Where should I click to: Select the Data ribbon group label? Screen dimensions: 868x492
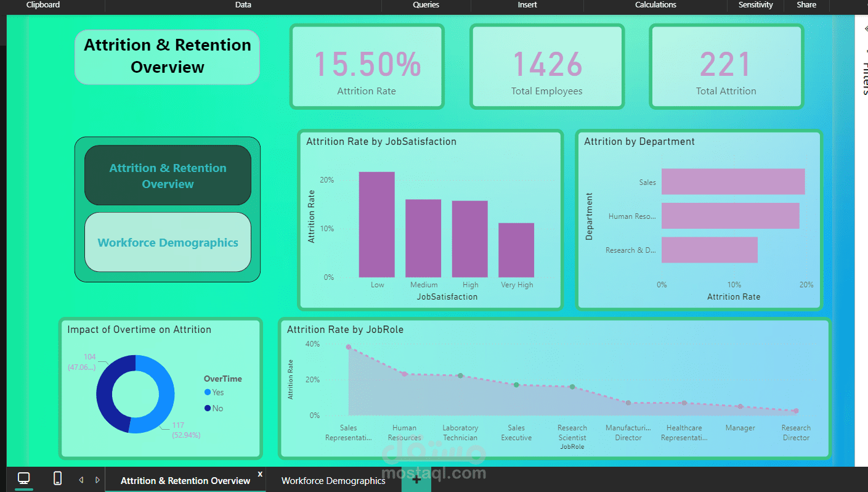(x=243, y=5)
